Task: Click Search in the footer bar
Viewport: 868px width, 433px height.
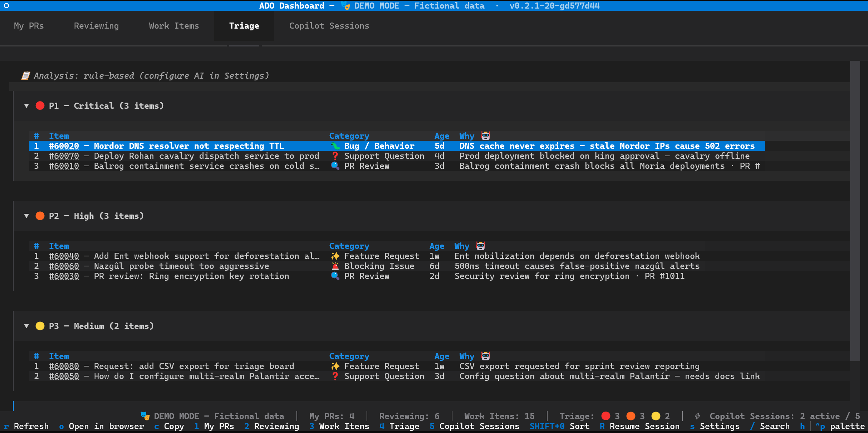Action: [x=770, y=426]
